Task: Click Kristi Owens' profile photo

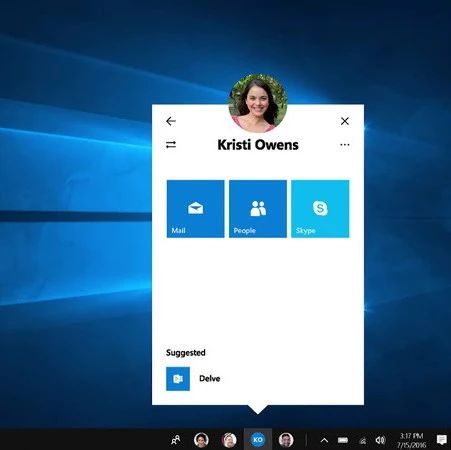Action: pyautogui.click(x=258, y=103)
